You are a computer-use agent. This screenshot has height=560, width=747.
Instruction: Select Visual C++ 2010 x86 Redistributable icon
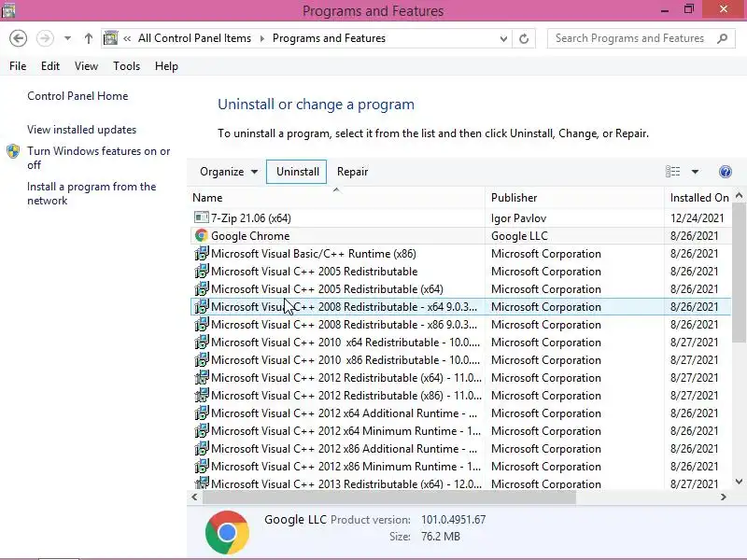tap(202, 359)
